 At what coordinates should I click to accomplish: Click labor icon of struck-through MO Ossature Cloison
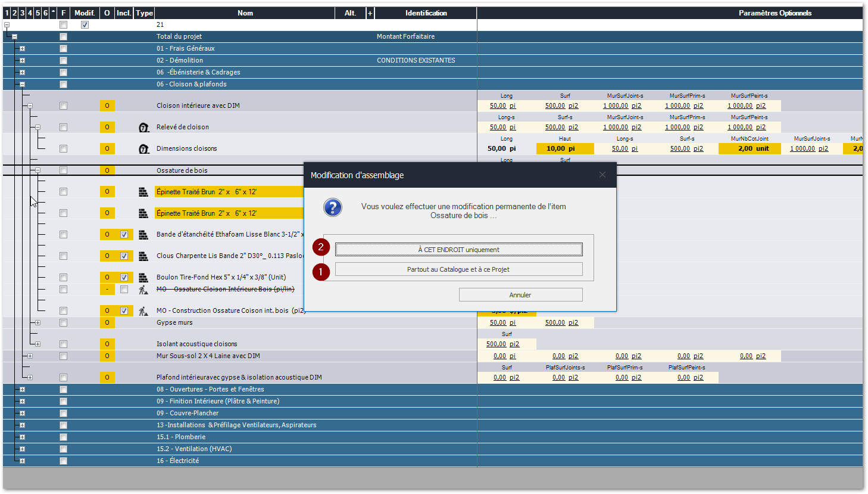pyautogui.click(x=143, y=290)
